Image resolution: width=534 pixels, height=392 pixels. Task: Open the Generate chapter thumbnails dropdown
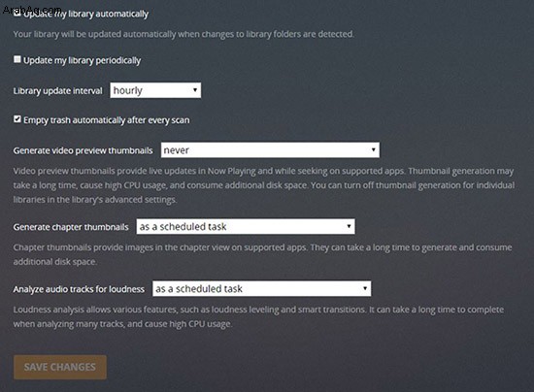(246, 227)
